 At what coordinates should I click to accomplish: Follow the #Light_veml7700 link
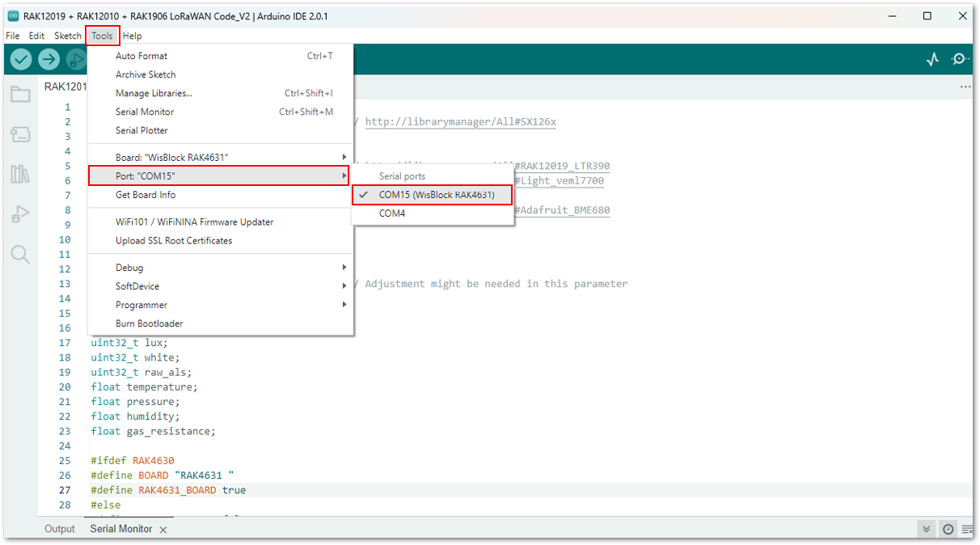pos(560,181)
